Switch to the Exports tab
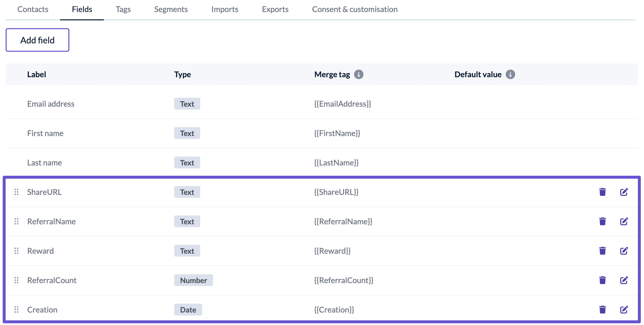The height and width of the screenshot is (325, 644). coord(275,9)
